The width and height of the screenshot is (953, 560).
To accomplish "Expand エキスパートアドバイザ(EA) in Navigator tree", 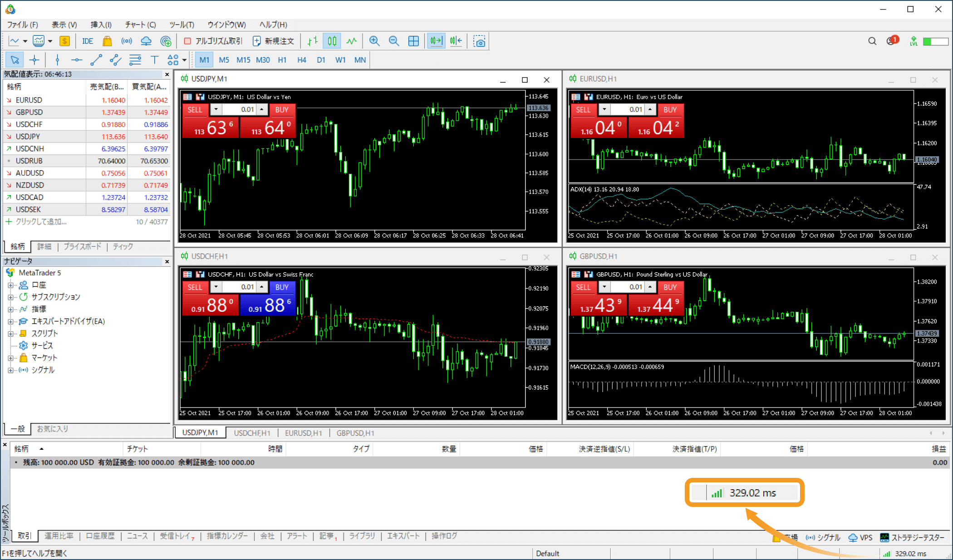I will (x=10, y=321).
